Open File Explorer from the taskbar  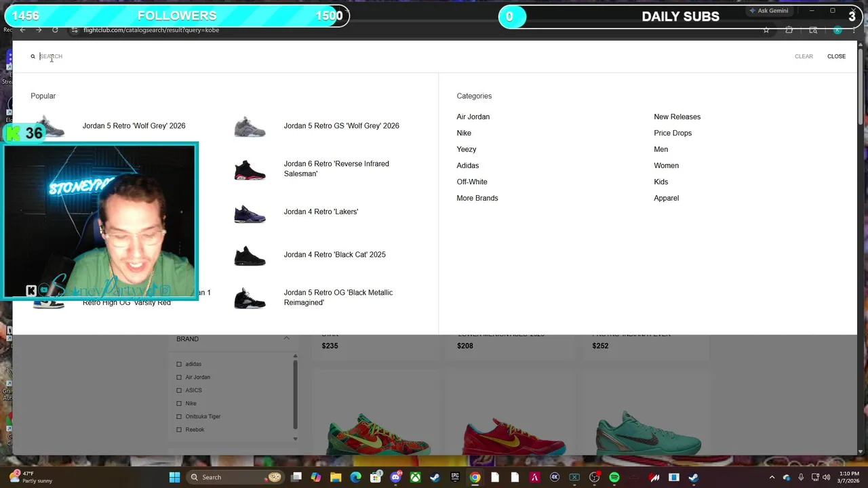click(336, 477)
